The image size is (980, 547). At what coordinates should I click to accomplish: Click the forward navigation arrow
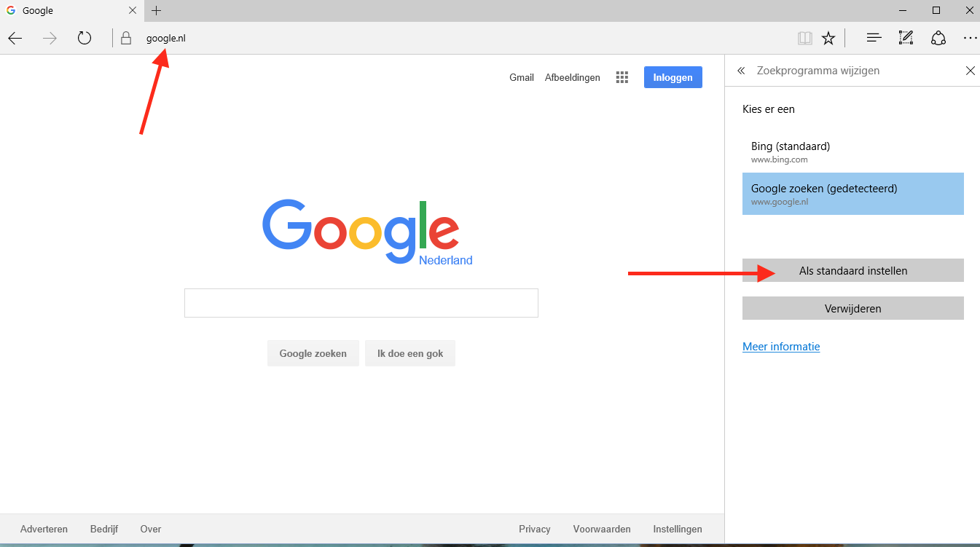coord(50,39)
